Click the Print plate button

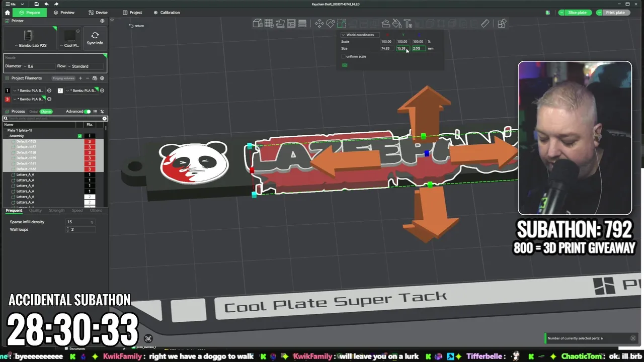[615, 13]
